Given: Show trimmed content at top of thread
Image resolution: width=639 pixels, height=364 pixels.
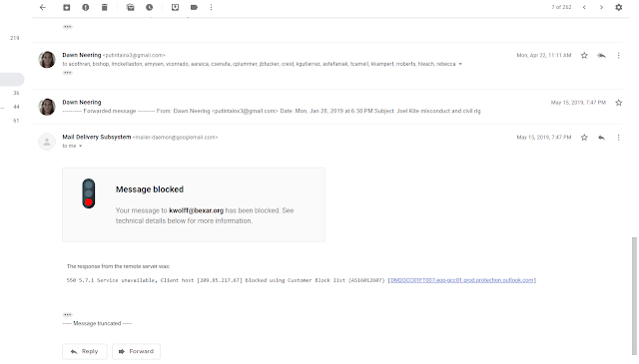Looking at the screenshot, I should 68,27.
